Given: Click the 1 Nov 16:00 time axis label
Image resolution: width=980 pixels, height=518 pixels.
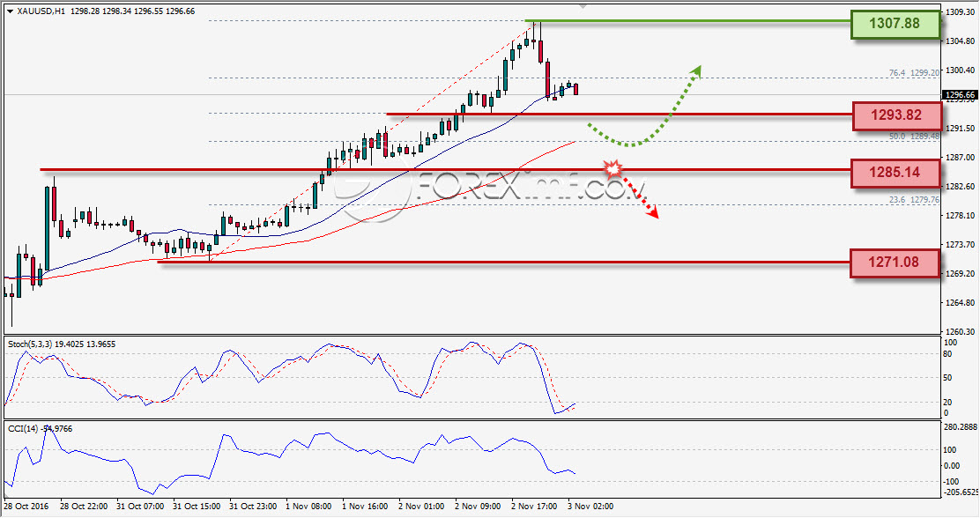Looking at the screenshot, I should pos(365,507).
